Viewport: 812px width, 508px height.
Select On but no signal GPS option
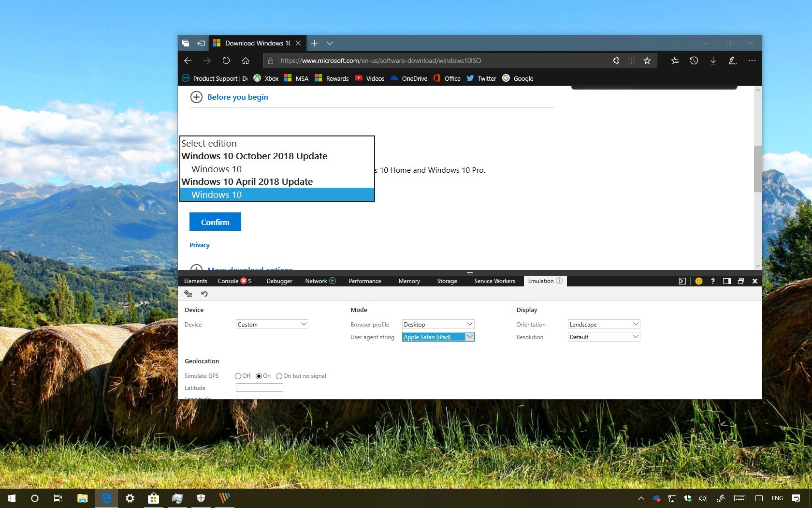(x=279, y=376)
